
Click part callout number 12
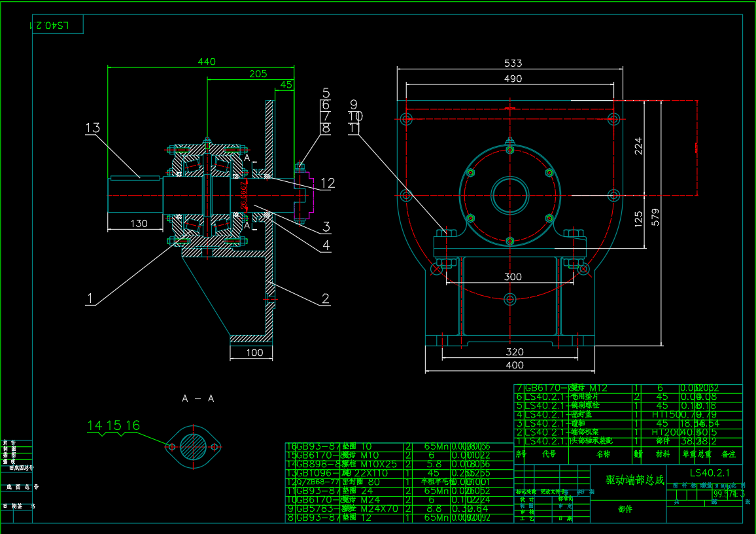pos(327,183)
